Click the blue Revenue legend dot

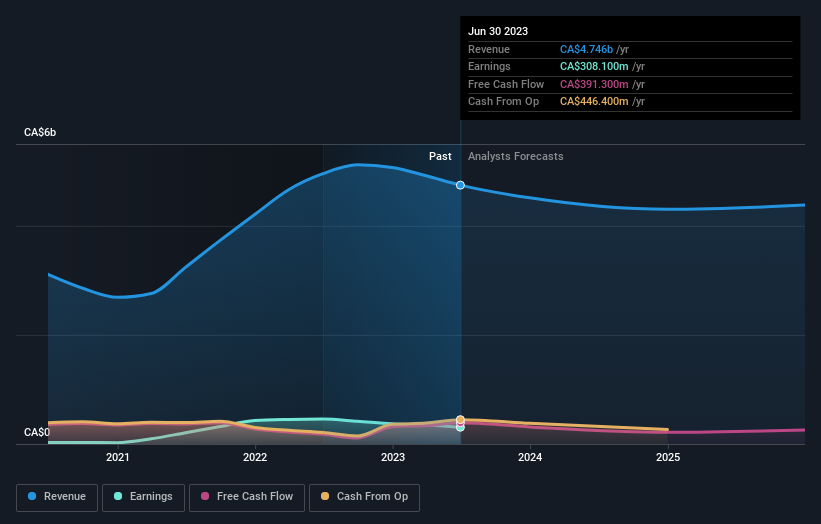32,496
